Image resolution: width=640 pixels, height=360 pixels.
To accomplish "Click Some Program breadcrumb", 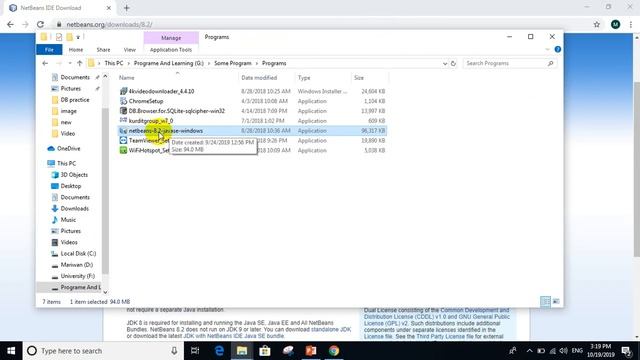I will (x=233, y=63).
